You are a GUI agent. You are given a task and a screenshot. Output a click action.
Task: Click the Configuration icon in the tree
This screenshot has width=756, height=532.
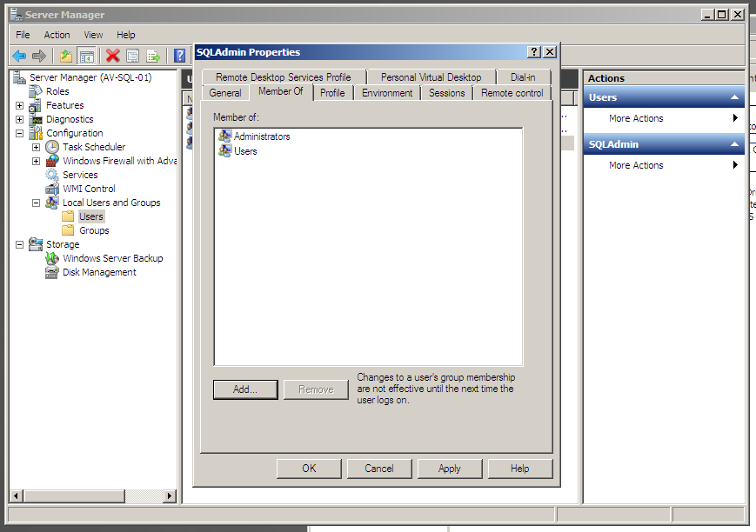[36, 133]
